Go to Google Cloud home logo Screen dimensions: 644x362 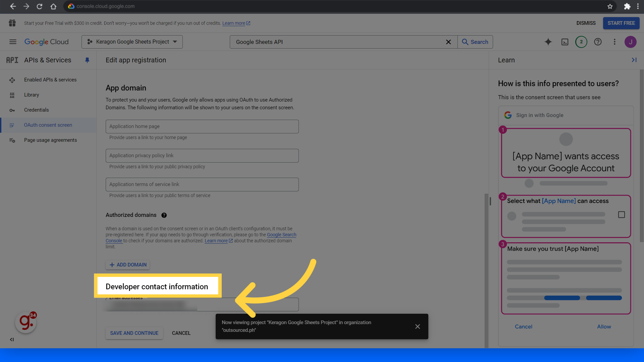pyautogui.click(x=46, y=42)
